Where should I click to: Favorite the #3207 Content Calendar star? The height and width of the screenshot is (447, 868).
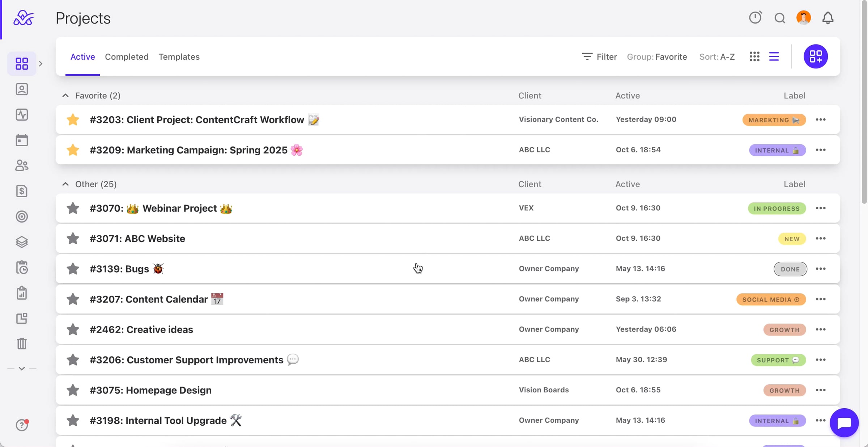pyautogui.click(x=73, y=299)
